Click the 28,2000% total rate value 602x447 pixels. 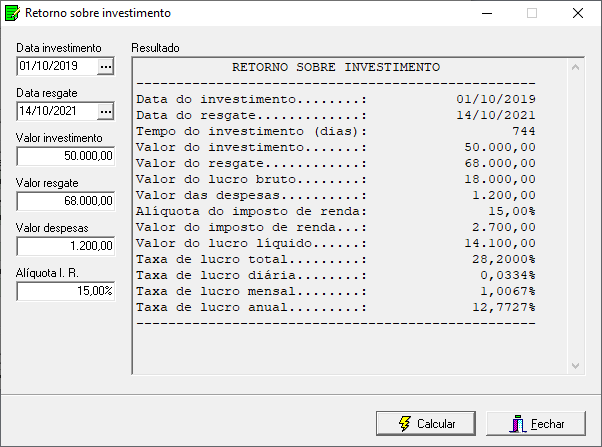pos(504,260)
